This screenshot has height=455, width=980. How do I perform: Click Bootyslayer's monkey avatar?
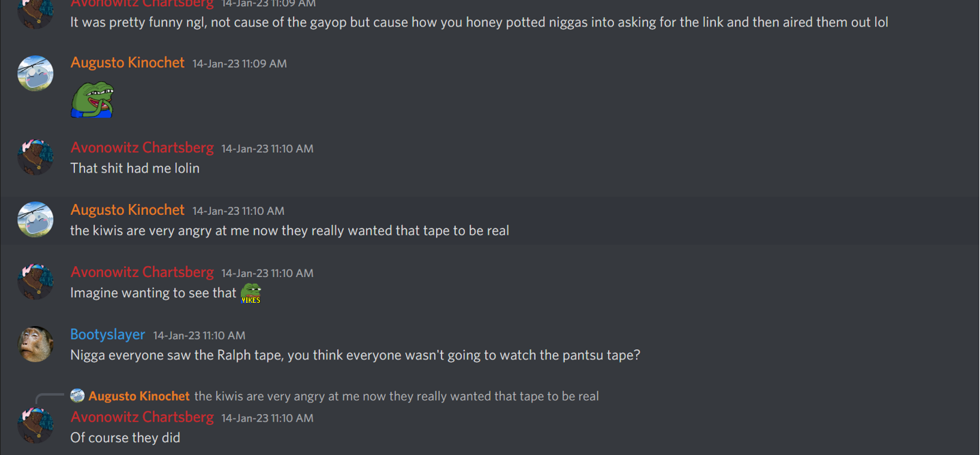click(35, 344)
